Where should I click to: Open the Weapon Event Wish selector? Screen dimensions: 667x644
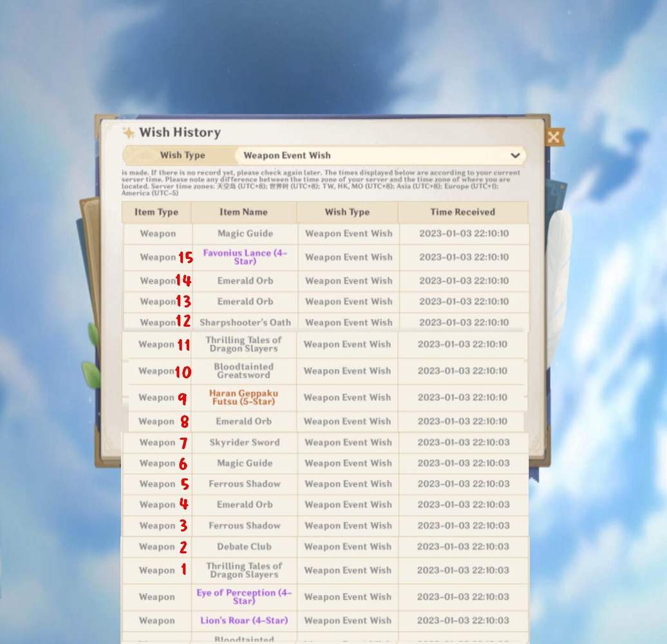[380, 156]
